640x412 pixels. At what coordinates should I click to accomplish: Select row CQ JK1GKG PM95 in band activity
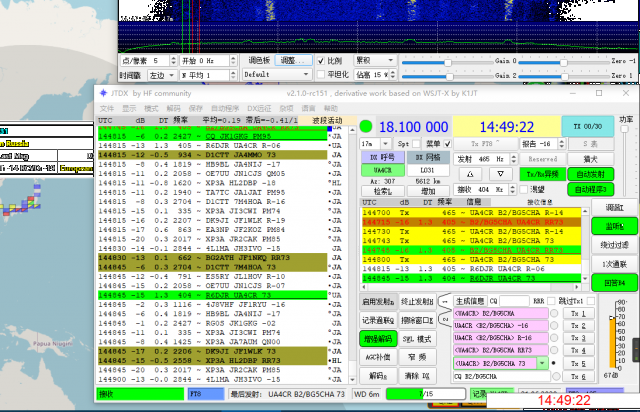tap(213, 136)
